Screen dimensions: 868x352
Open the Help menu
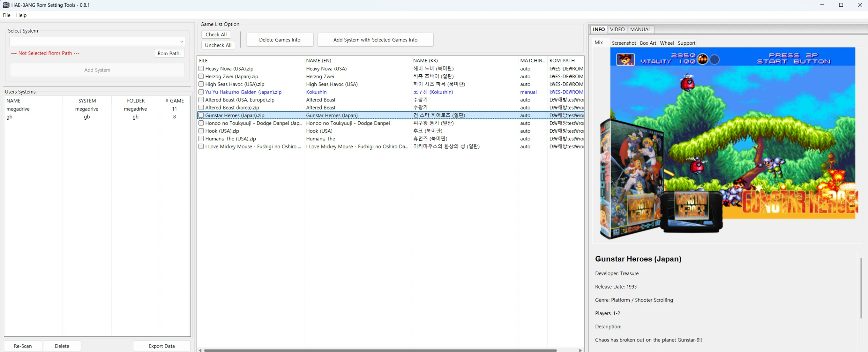pyautogui.click(x=21, y=15)
